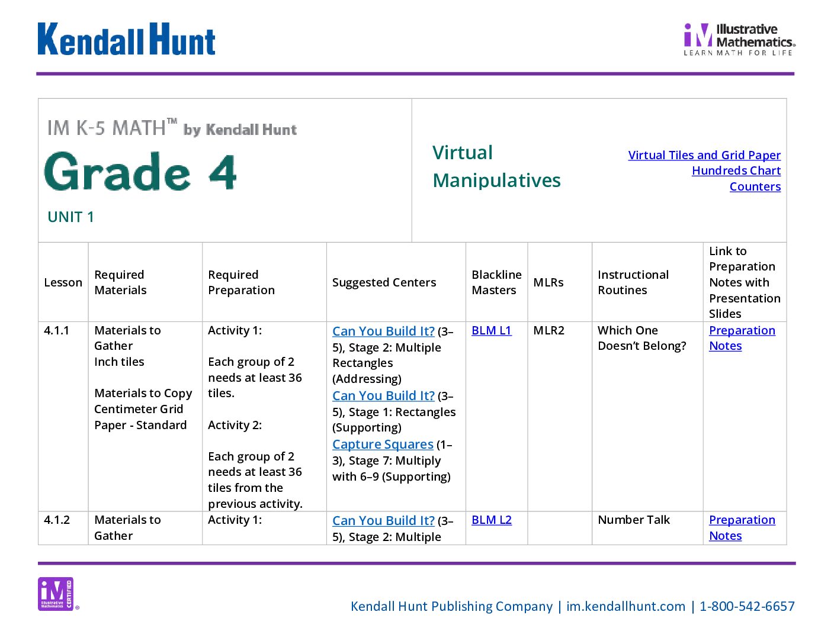Image resolution: width=834 pixels, height=644 pixels.
Task: Open the BLM L2 link
Action: [492, 520]
